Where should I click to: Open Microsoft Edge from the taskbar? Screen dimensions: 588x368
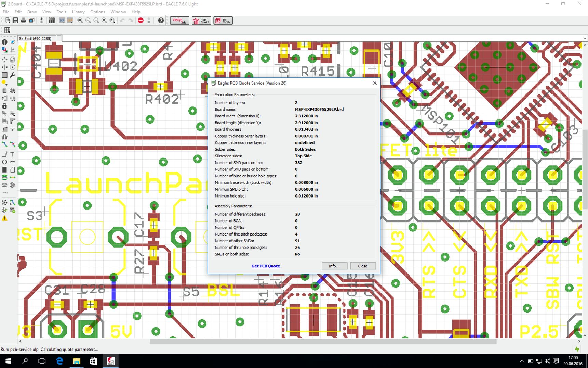click(59, 361)
